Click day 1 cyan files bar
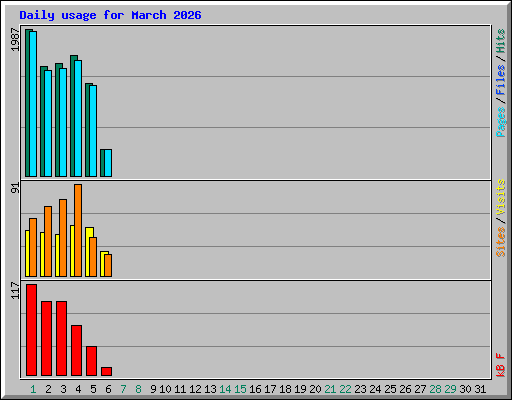 click(33, 104)
